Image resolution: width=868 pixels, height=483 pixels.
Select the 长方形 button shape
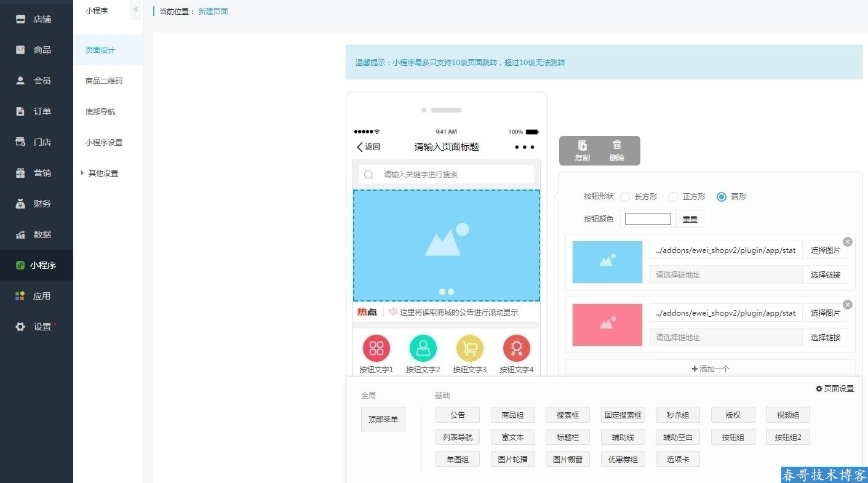pyautogui.click(x=625, y=197)
